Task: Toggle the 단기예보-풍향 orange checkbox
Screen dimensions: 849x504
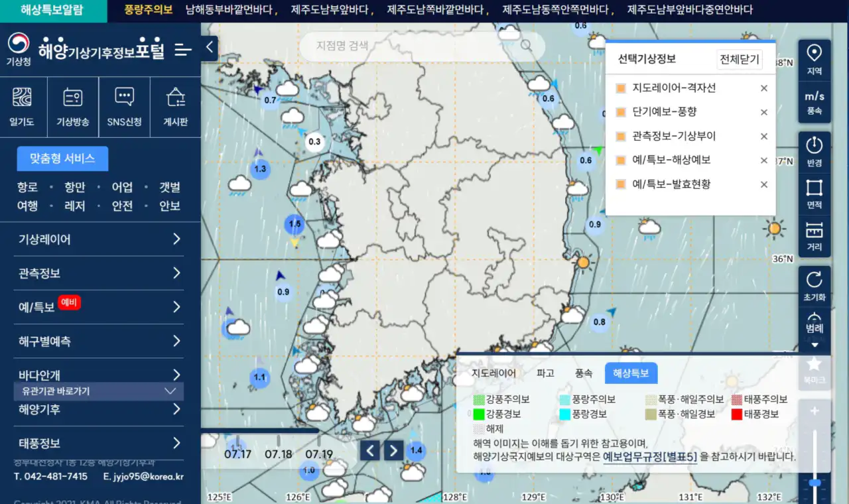Action: (x=621, y=112)
